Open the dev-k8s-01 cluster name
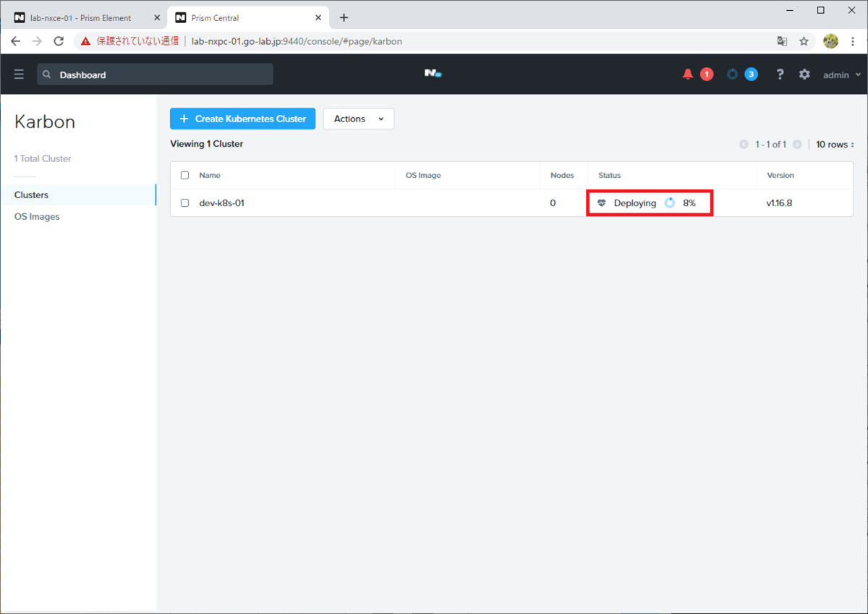 (x=221, y=202)
